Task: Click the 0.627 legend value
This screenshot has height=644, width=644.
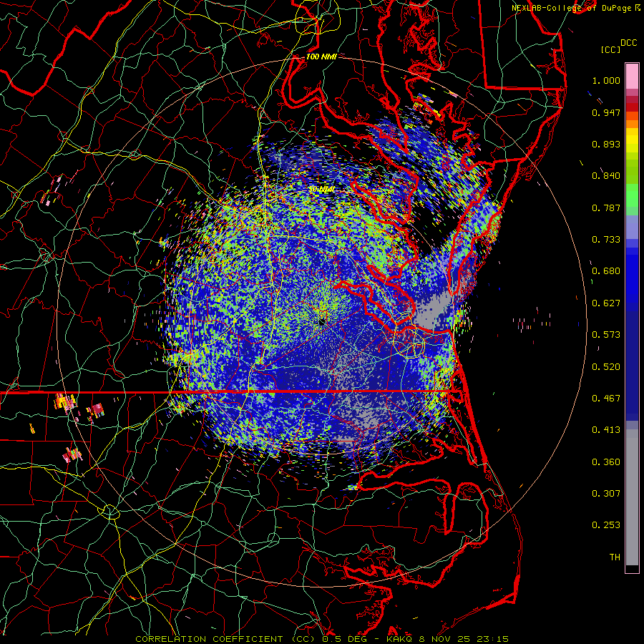Action: coord(606,303)
